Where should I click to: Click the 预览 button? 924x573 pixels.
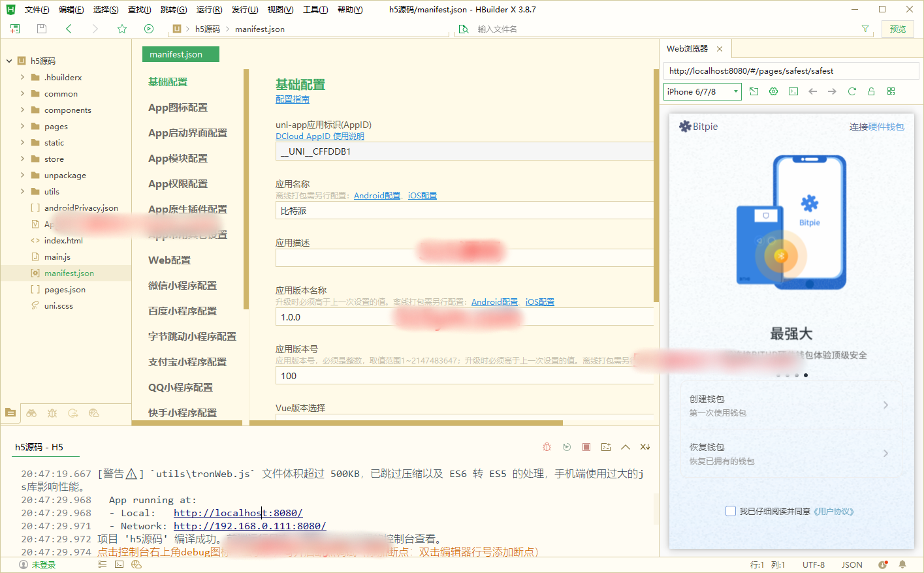pos(897,29)
